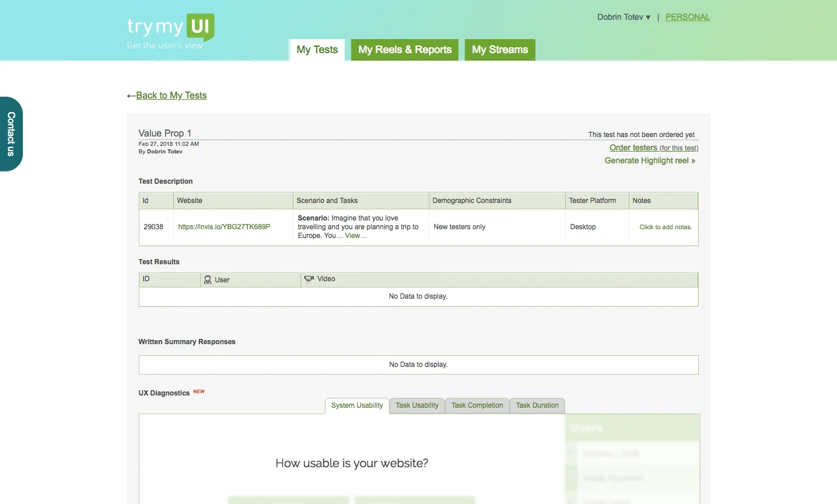Open the My Reels & Reports tab

pos(405,50)
